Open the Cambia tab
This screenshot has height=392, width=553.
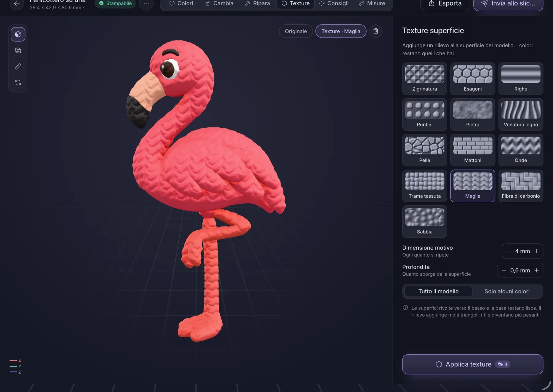[219, 3]
